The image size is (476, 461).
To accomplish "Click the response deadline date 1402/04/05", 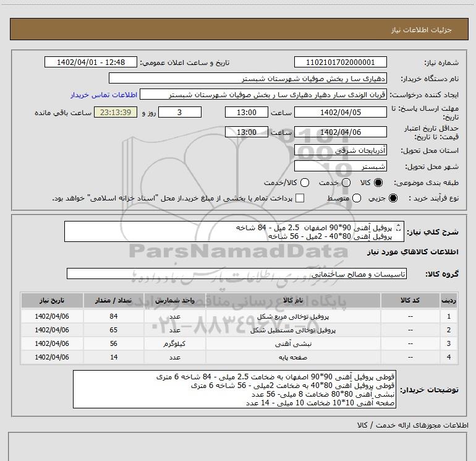I will pos(340,112).
